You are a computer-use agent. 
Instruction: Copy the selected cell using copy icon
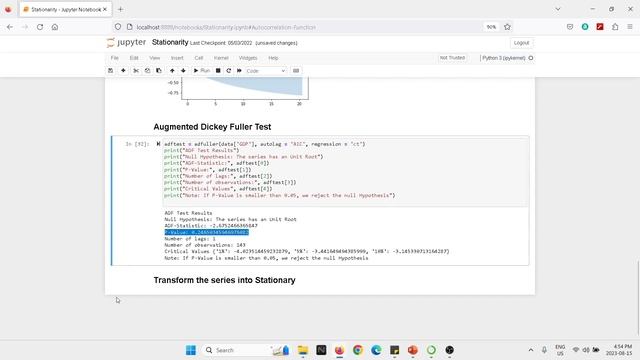(147, 71)
